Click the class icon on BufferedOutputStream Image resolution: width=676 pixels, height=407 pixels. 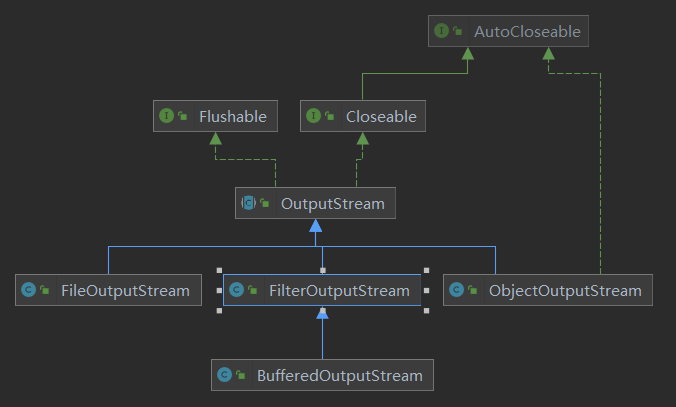coord(225,376)
